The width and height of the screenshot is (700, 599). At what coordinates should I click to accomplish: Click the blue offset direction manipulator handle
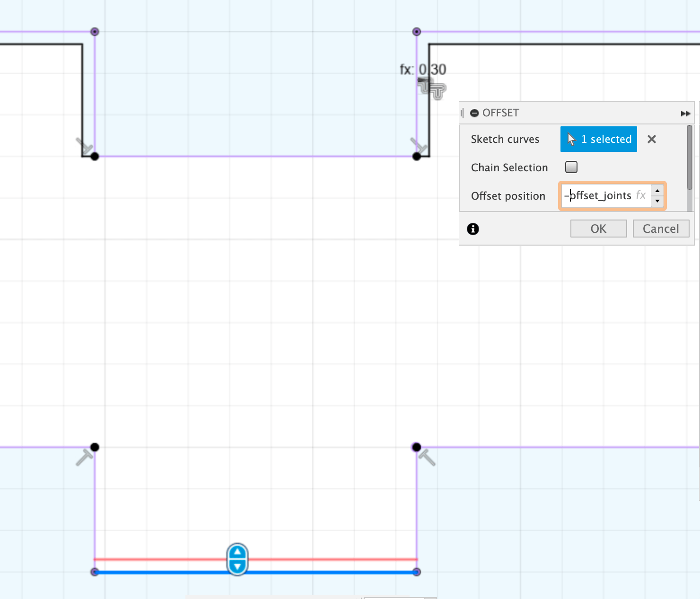(x=237, y=559)
